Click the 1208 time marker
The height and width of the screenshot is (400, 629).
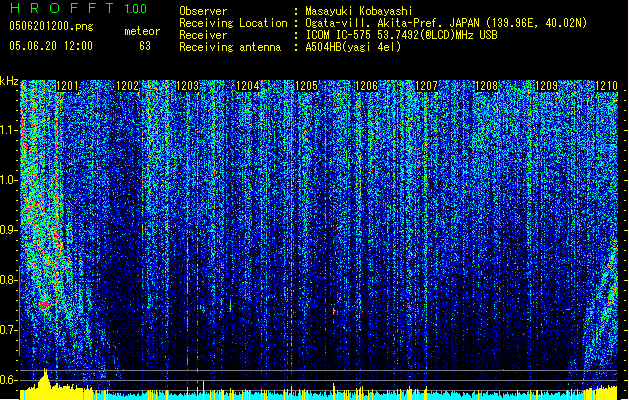click(487, 86)
